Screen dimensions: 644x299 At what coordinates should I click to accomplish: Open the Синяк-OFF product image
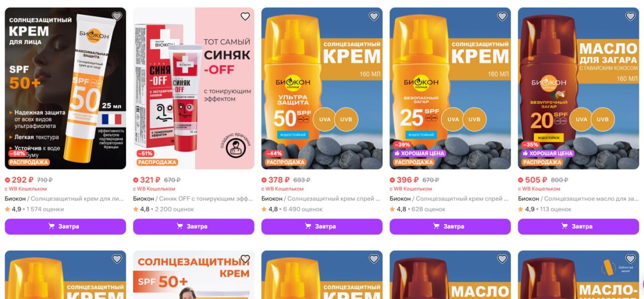point(194,88)
